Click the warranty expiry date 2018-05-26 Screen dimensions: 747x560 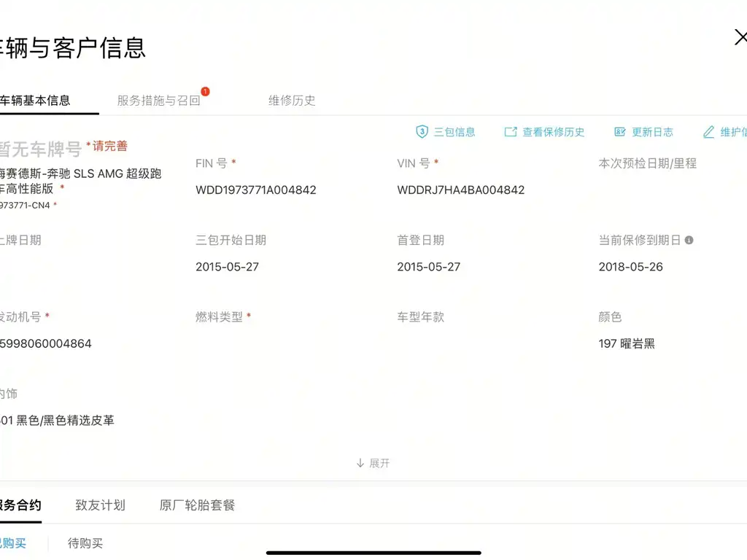[631, 267]
